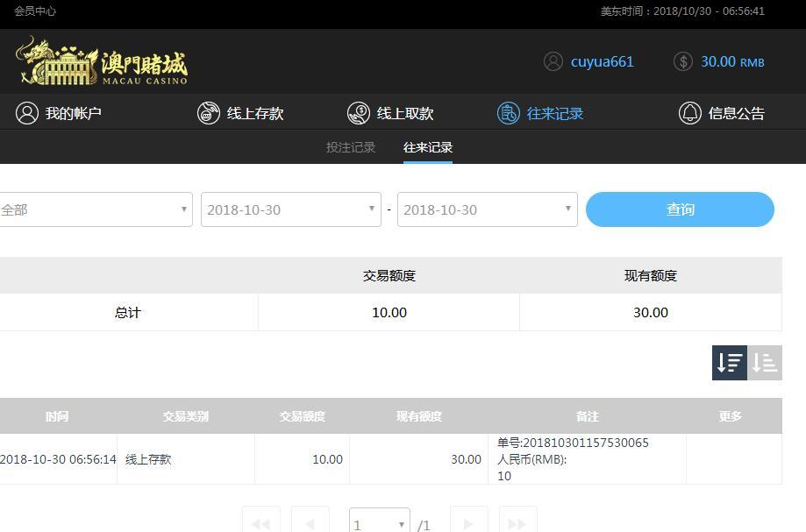The width and height of the screenshot is (806, 532).
Task: Click the lower 交易额度 column header
Action: (x=303, y=416)
